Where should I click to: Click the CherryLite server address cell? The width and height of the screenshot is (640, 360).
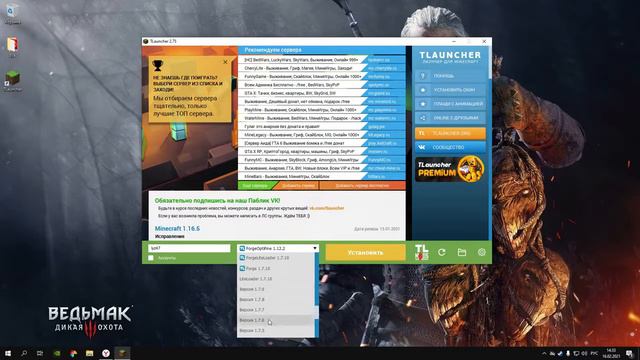(x=384, y=68)
